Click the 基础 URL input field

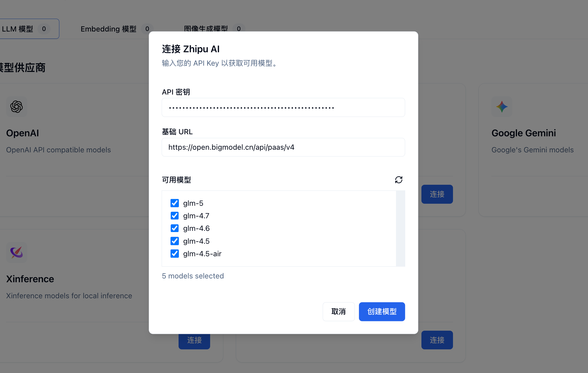[x=283, y=147]
